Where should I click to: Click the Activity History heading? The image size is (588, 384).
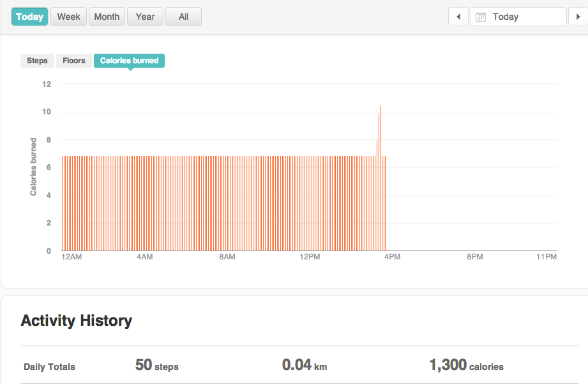[x=77, y=321]
